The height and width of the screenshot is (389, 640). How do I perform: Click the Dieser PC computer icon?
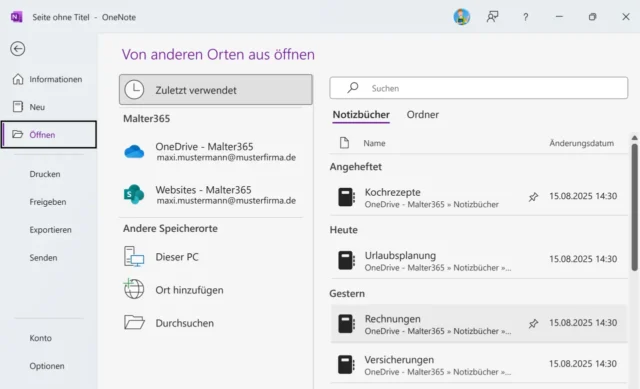click(x=134, y=256)
